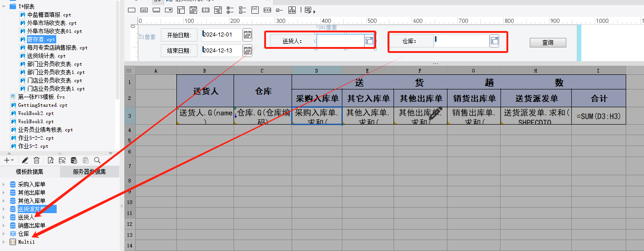This screenshot has width=644, height=251.
Task: Click the 仓库 input field
Action: tap(462, 41)
